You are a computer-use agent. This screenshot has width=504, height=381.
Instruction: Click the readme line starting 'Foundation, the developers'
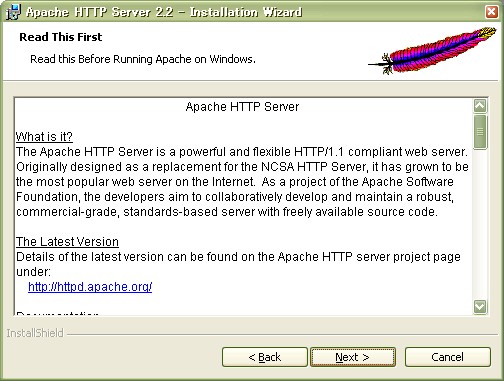235,197
